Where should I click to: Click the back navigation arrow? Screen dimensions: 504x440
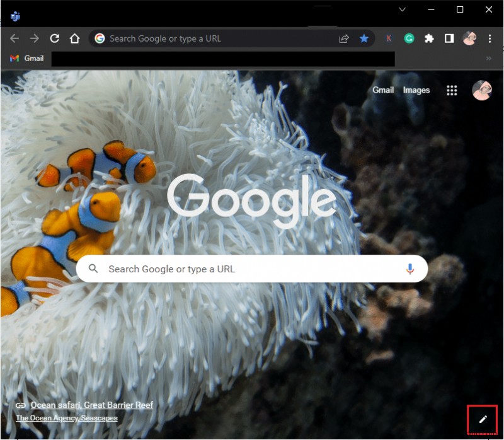coord(14,38)
